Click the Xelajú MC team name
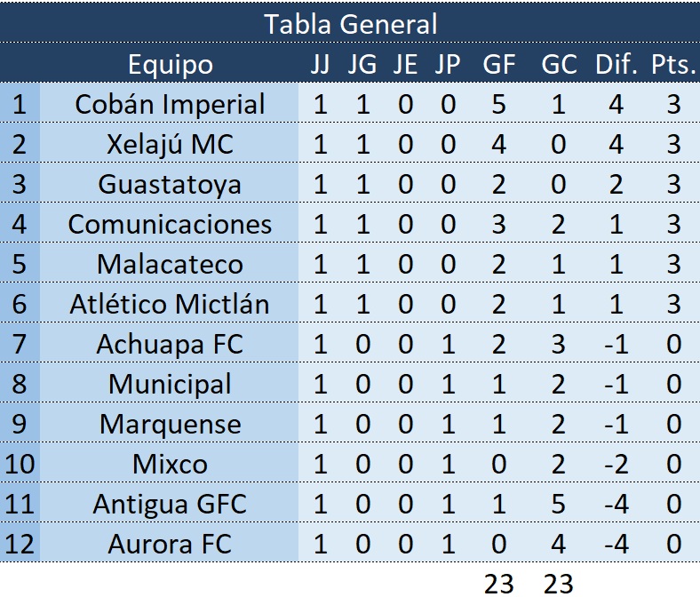Viewport: 700px width, 597px height. click(170, 144)
